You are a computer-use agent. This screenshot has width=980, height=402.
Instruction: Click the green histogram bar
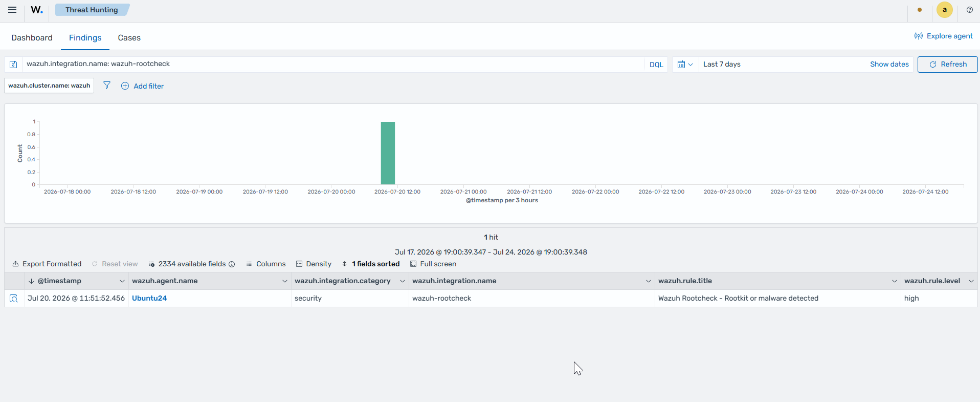pyautogui.click(x=388, y=153)
